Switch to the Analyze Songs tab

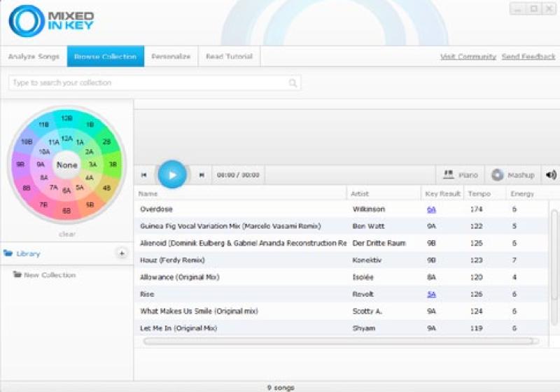point(33,57)
